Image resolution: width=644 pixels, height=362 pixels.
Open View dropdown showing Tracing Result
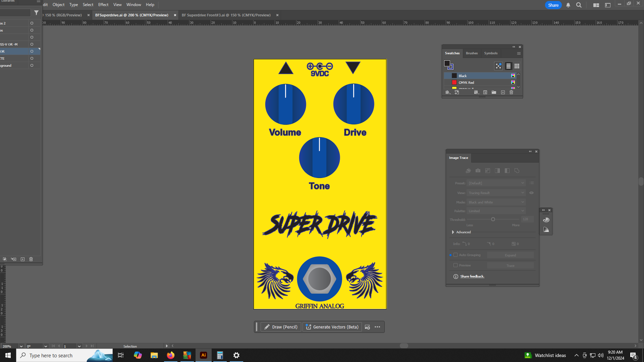pyautogui.click(x=496, y=193)
